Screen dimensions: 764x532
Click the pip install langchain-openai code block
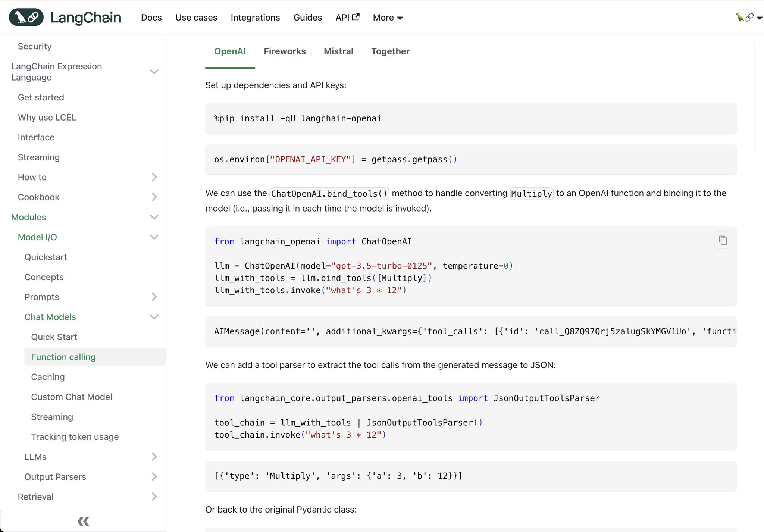[x=471, y=119]
